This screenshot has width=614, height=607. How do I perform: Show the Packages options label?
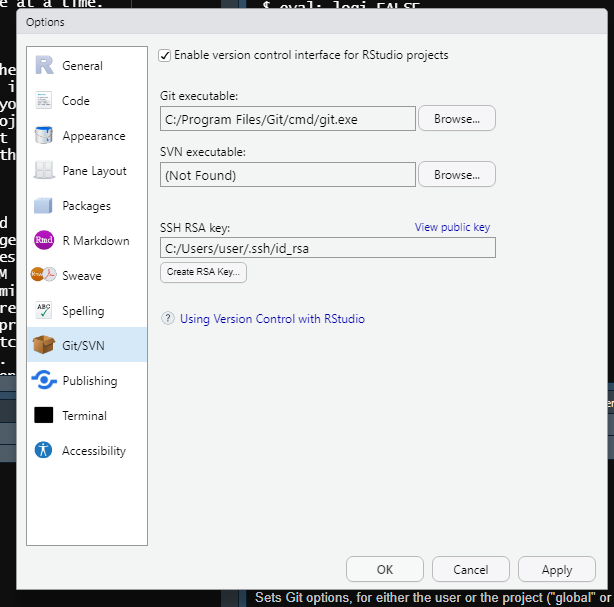tap(87, 206)
